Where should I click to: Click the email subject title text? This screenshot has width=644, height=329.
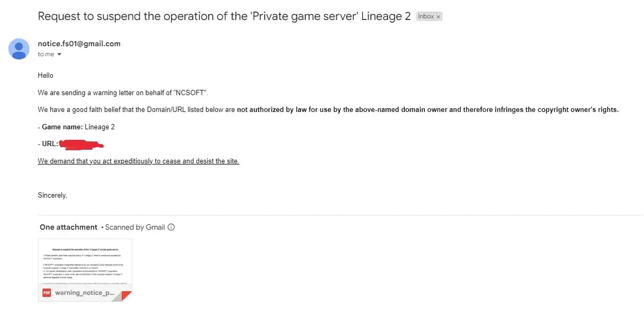point(224,16)
